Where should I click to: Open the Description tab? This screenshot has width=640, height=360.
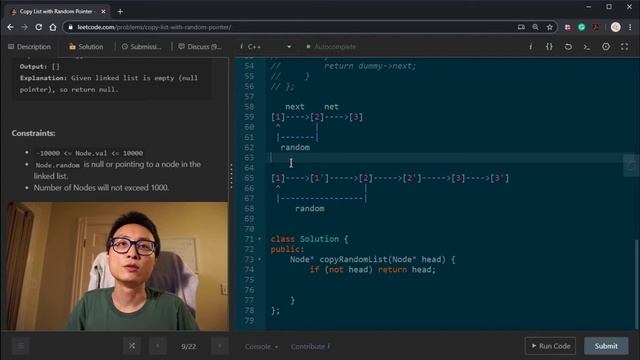29,47
